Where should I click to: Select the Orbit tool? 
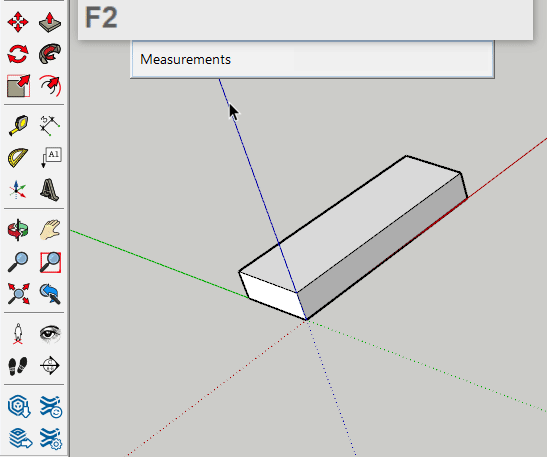18,230
